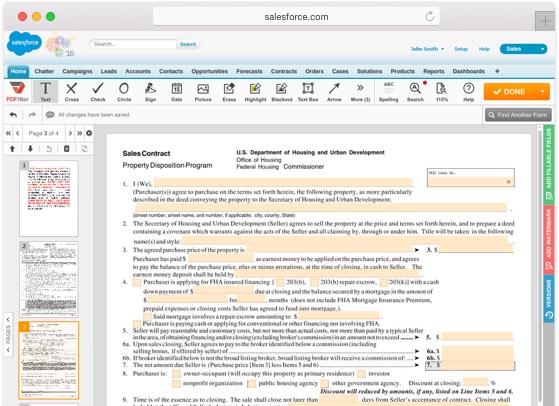This screenshot has width=559, height=406.
Task: Tick the 203(b) checkbox
Action: point(280,282)
